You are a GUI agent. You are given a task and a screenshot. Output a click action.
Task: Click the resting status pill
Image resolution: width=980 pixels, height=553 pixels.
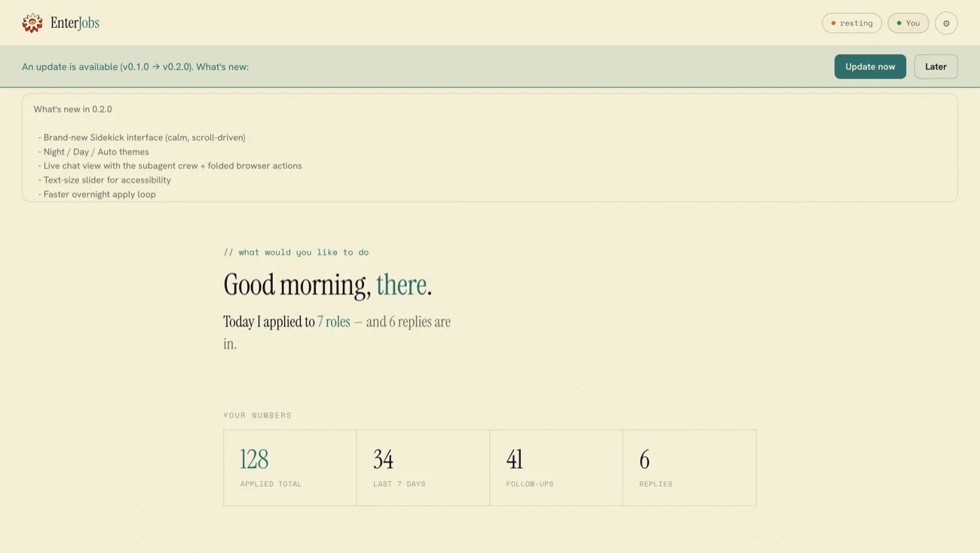pyautogui.click(x=852, y=23)
